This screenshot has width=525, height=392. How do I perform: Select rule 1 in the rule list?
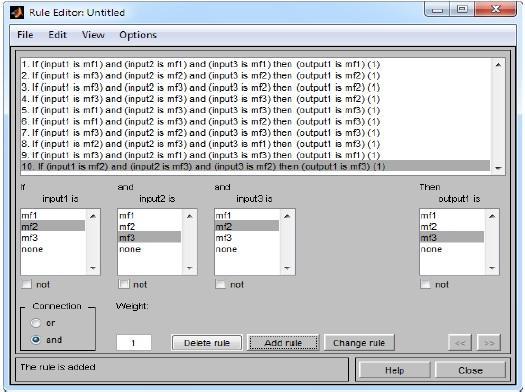tap(256, 64)
